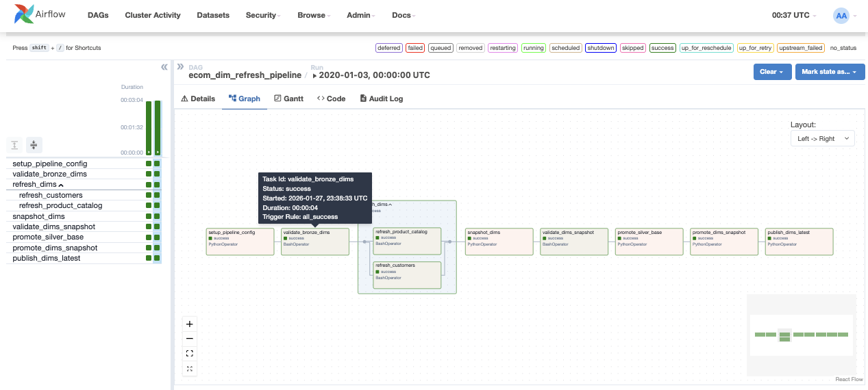Viewport: 868px width, 390px height.
Task: Select the promote_dims_snapshot graph node
Action: coord(723,242)
